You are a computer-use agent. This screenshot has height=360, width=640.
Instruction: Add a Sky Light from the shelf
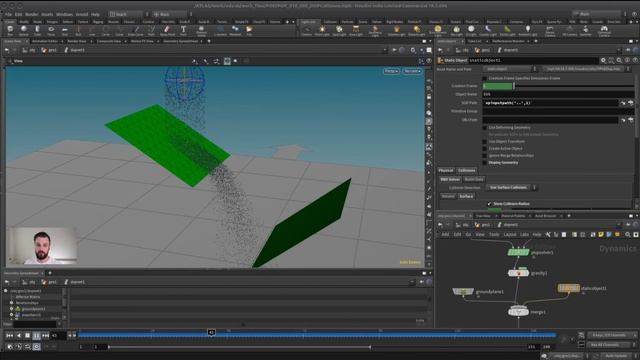pyautogui.click(x=456, y=30)
